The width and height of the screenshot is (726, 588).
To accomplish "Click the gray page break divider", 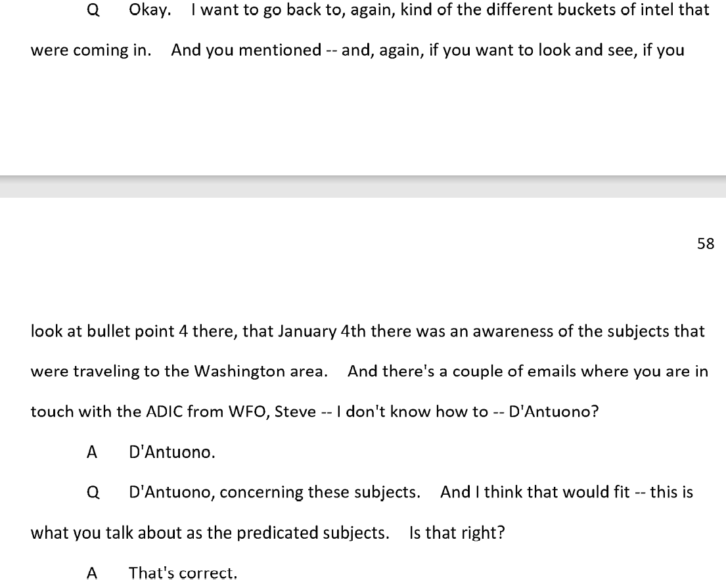I will 363,187.
